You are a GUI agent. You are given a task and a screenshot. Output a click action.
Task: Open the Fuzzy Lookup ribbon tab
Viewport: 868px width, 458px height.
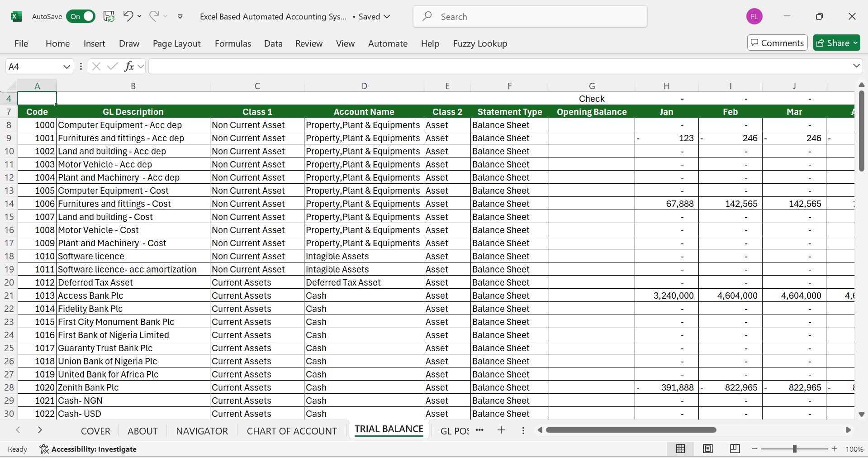[x=480, y=43]
